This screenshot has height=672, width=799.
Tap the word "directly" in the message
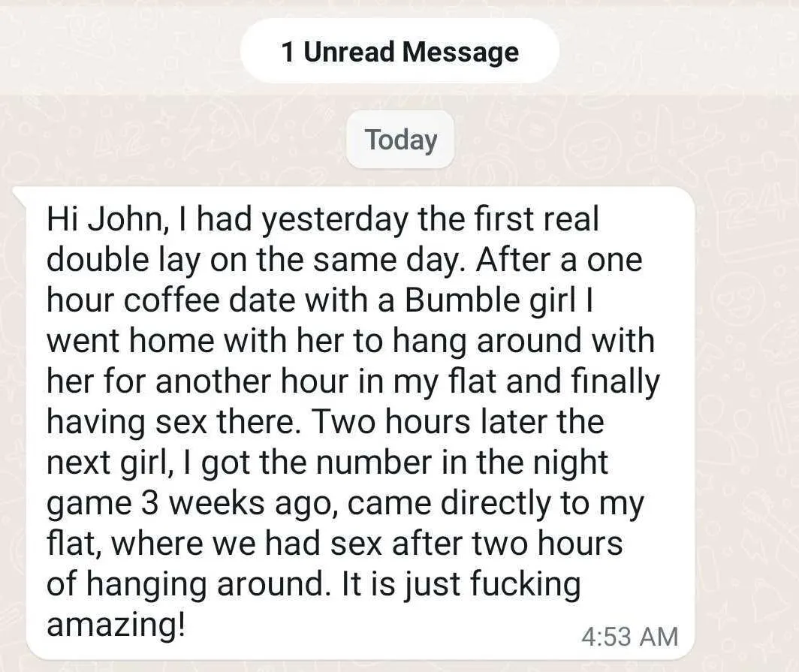coord(496,503)
